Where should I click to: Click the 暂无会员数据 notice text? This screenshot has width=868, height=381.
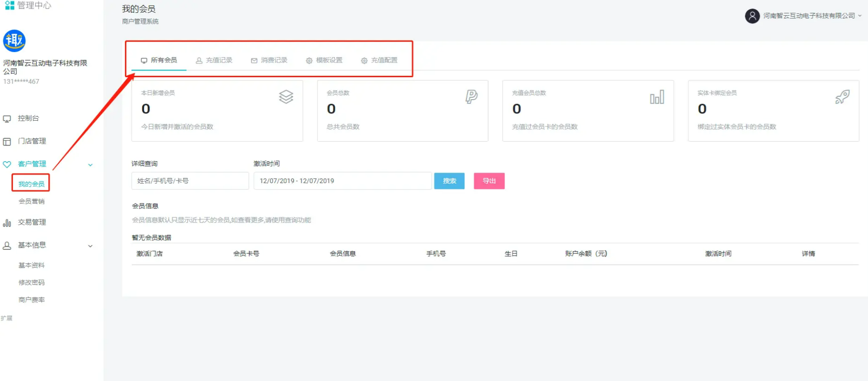pos(152,237)
